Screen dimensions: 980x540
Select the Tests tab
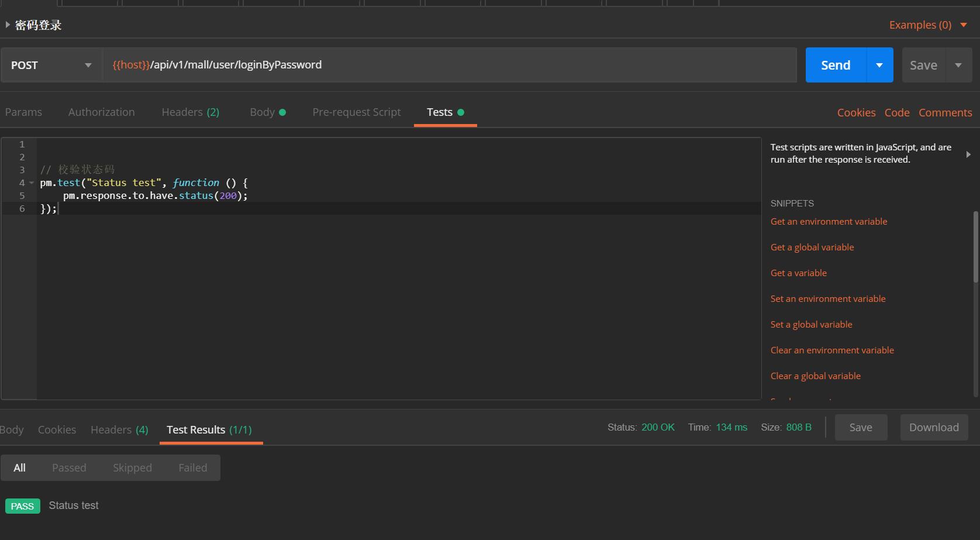click(445, 112)
